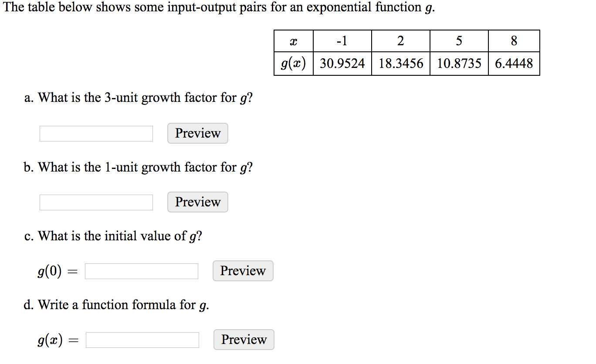Click the g(x) row header cell
Viewport: 596px width, 364px height.
(x=294, y=64)
